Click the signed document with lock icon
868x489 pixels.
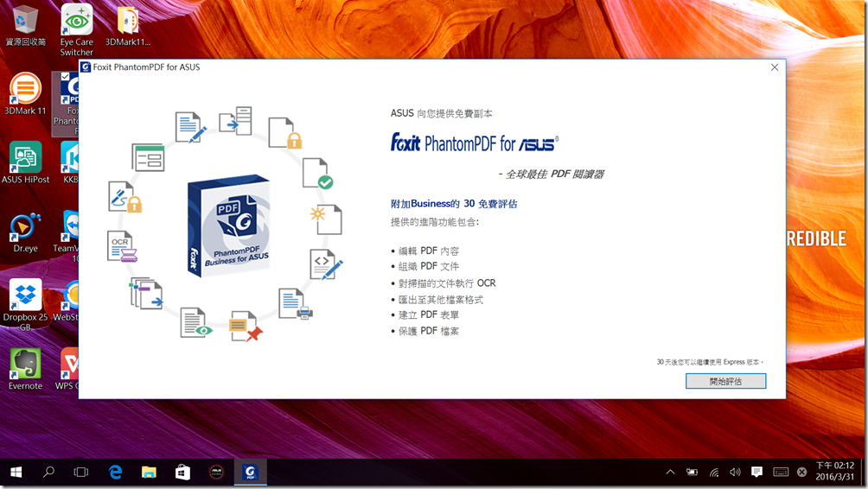(125, 197)
